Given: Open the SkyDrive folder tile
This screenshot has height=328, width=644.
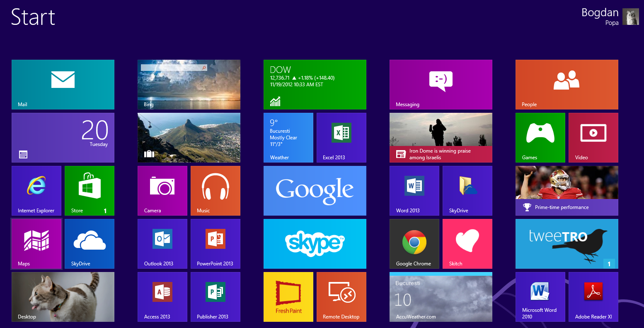Looking at the screenshot, I should click(x=467, y=191).
